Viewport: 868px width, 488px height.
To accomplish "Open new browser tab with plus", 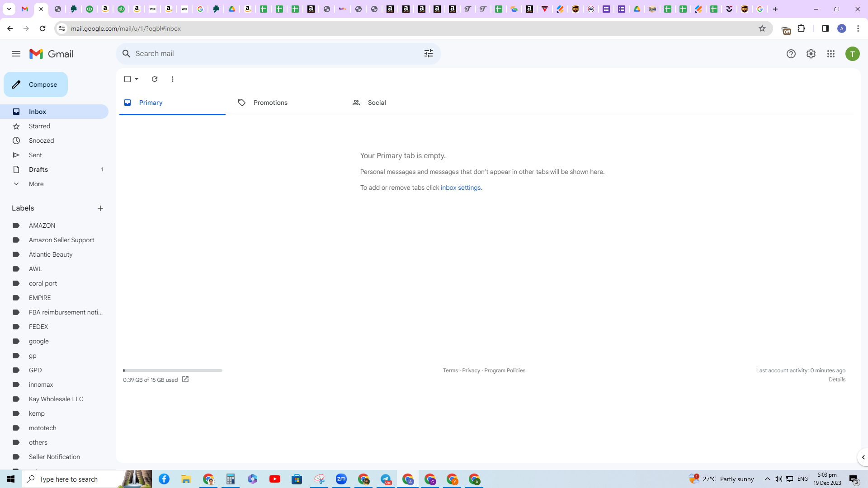I will point(775,9).
